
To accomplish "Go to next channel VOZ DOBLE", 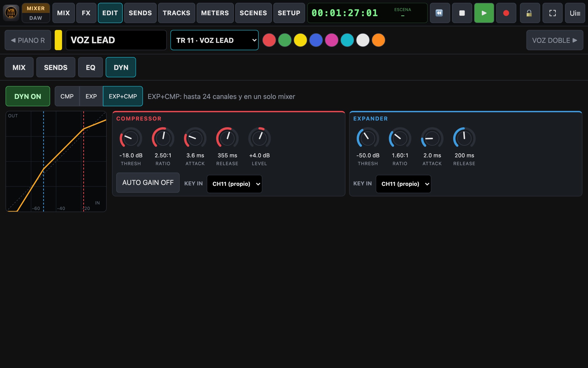I will click(555, 40).
